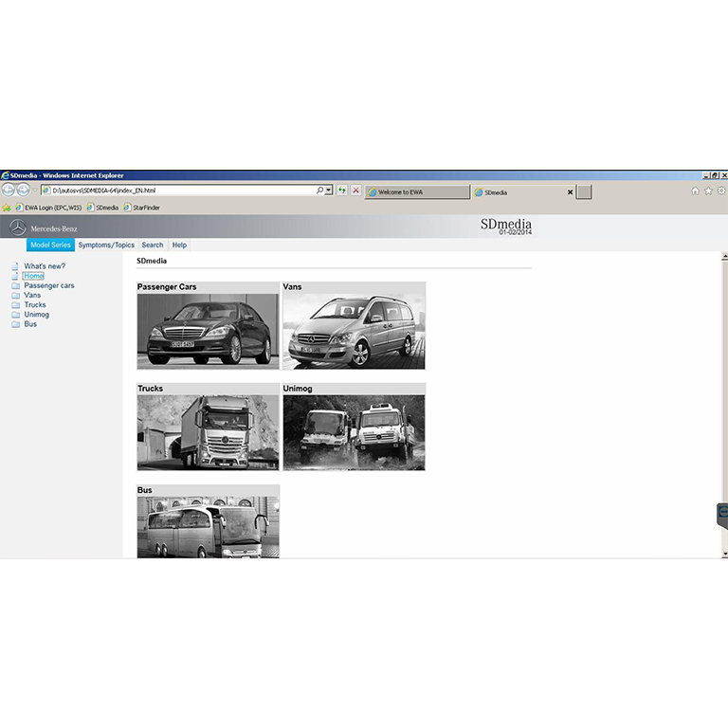Click the Home house icon in browser toolbar

point(695,191)
